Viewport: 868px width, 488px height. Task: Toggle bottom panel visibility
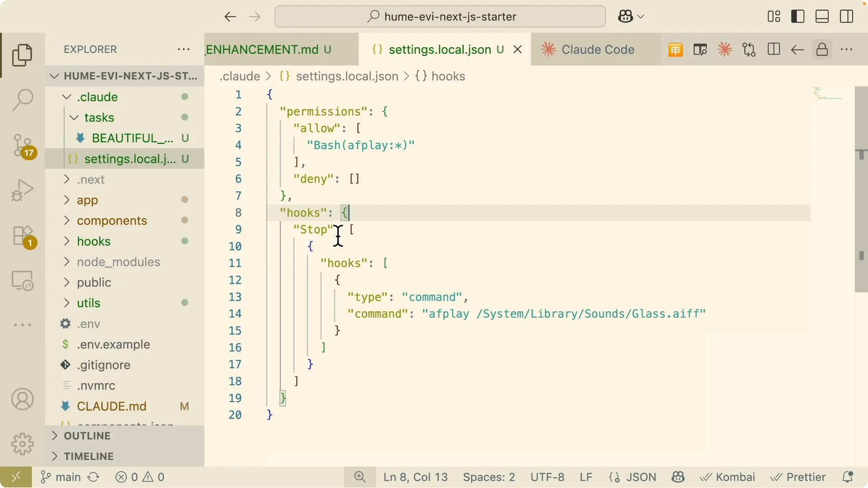coord(822,17)
